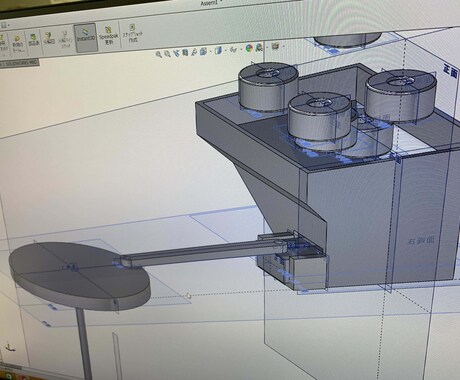This screenshot has width=460, height=380.
Task: Click Zoom to Fit magnifier icon
Action: 159,54
